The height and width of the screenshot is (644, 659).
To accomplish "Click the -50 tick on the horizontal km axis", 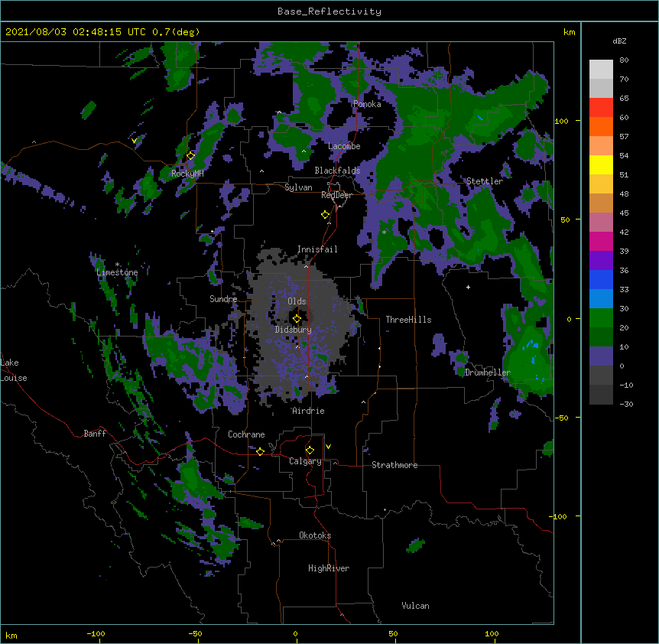I will point(195,633).
